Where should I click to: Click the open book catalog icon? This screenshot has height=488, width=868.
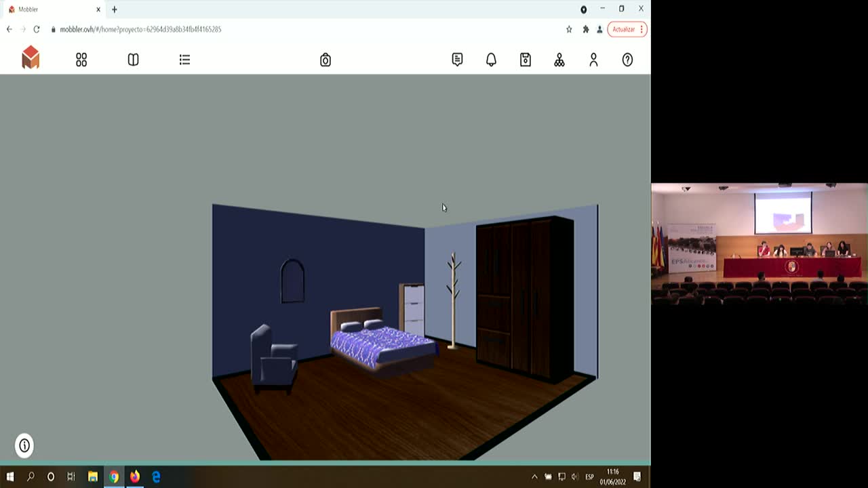click(x=133, y=60)
